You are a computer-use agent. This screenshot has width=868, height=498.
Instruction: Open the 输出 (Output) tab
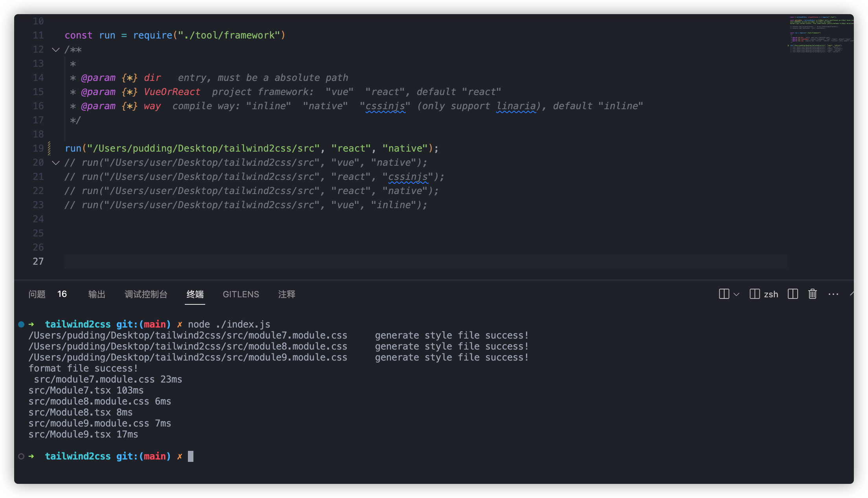click(97, 294)
